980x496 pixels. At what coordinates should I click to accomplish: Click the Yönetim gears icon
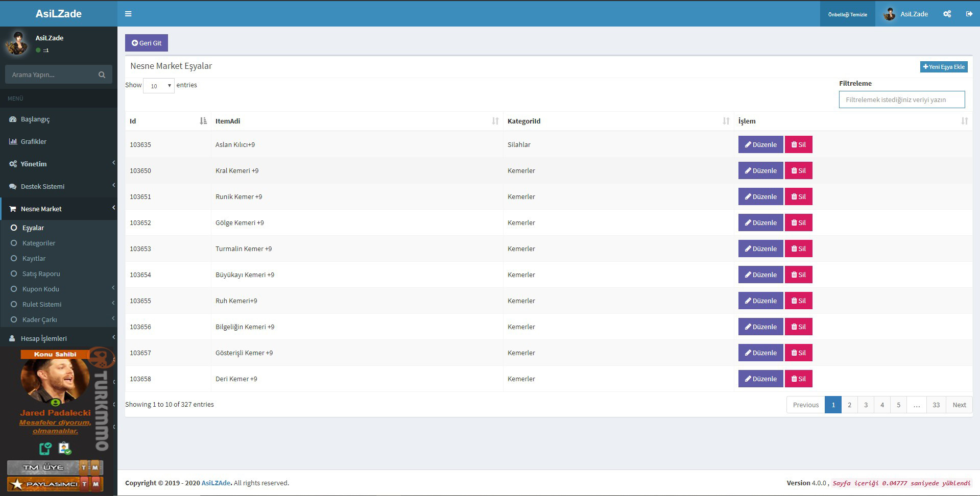tap(13, 164)
